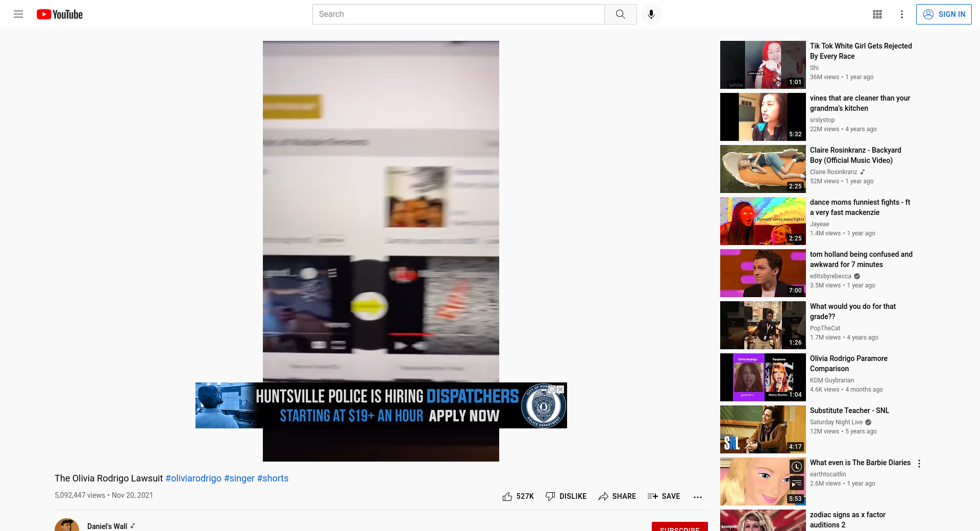The width and height of the screenshot is (980, 531).
Task: Save video to playlist with SAVE
Action: click(x=664, y=496)
